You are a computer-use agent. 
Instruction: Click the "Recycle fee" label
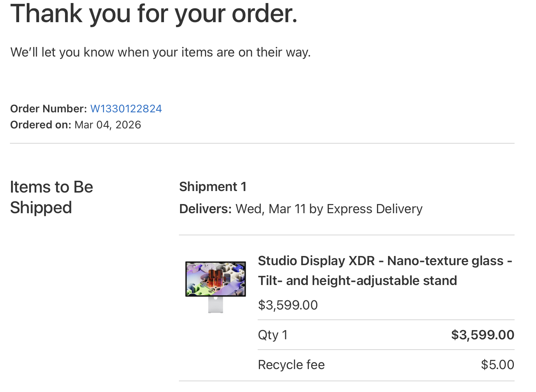[x=291, y=365]
